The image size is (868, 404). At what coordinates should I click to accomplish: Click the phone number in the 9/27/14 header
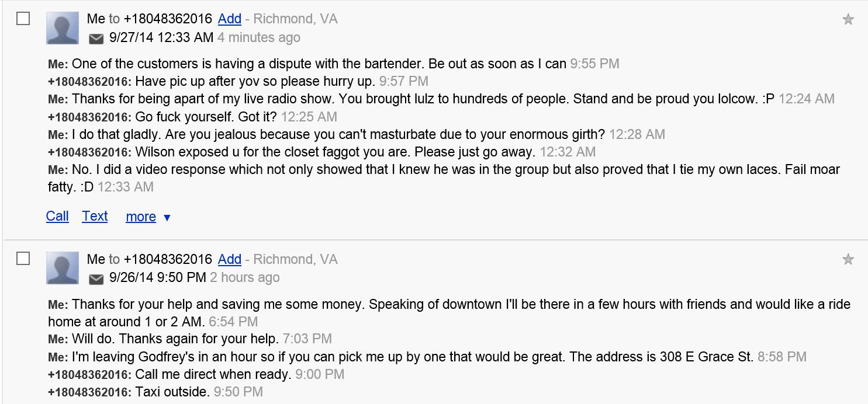click(168, 19)
